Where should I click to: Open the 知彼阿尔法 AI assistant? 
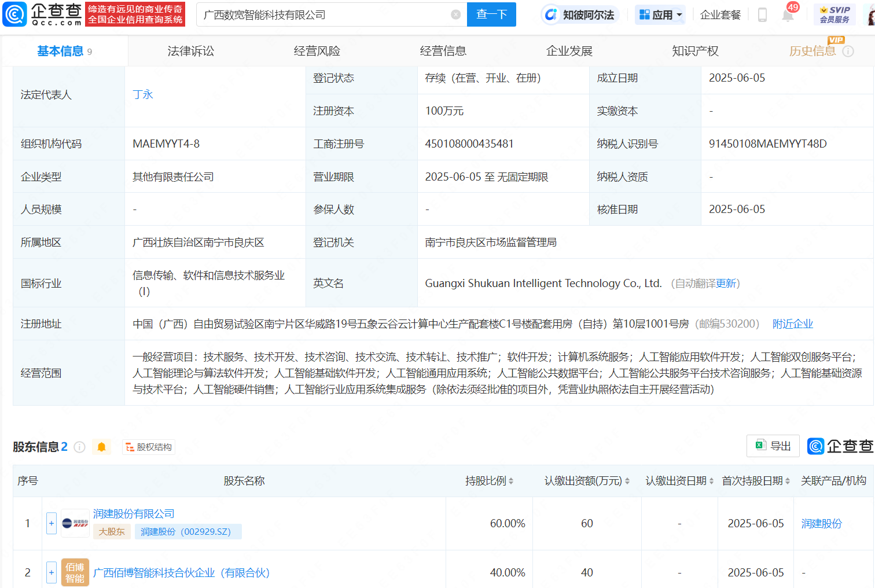[580, 14]
